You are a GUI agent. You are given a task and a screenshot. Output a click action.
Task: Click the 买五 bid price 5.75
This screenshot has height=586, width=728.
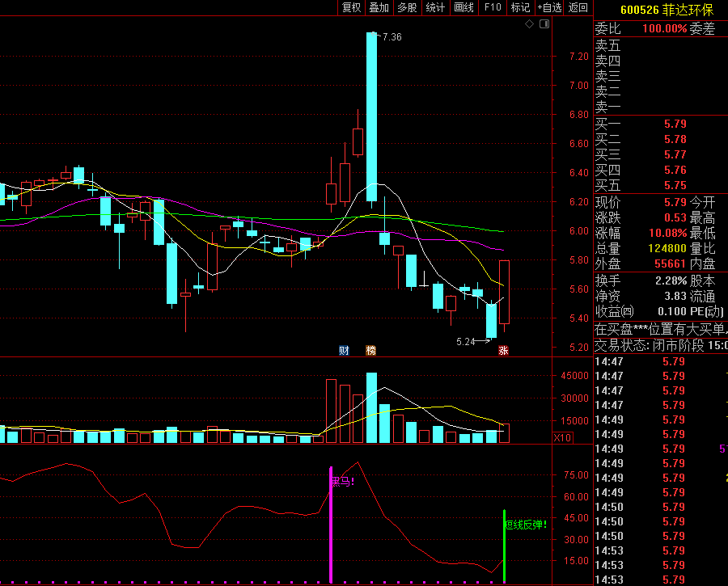click(x=675, y=185)
